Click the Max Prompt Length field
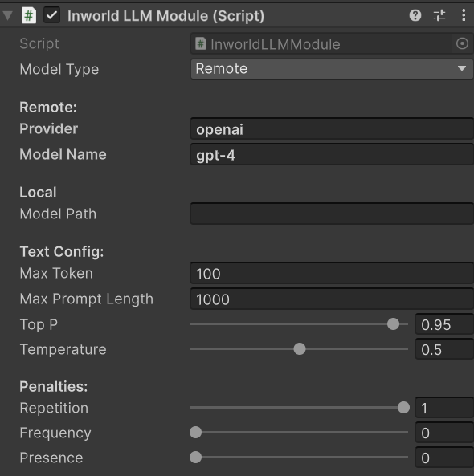This screenshot has height=476, width=474. click(332, 299)
